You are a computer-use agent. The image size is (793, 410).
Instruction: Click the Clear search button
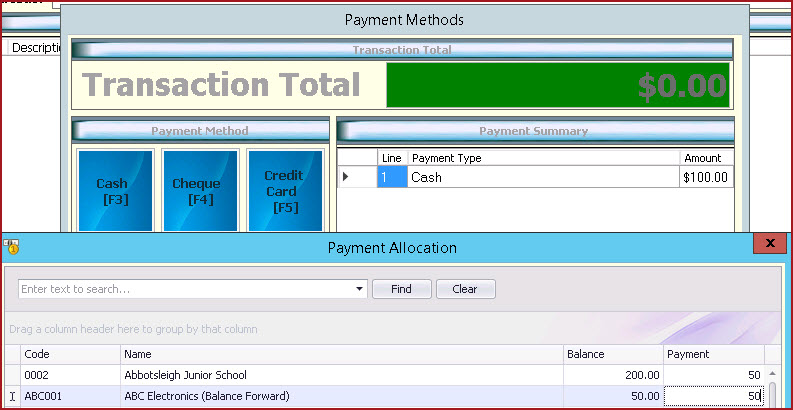(x=465, y=289)
